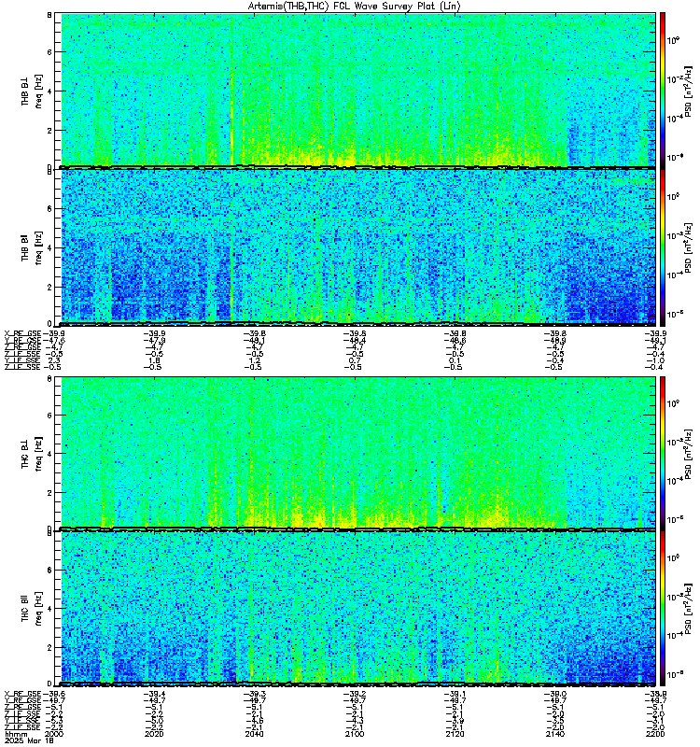Click the THB Y_LE_SSE value 2.3
The height and width of the screenshot is (747, 700).
point(54,360)
